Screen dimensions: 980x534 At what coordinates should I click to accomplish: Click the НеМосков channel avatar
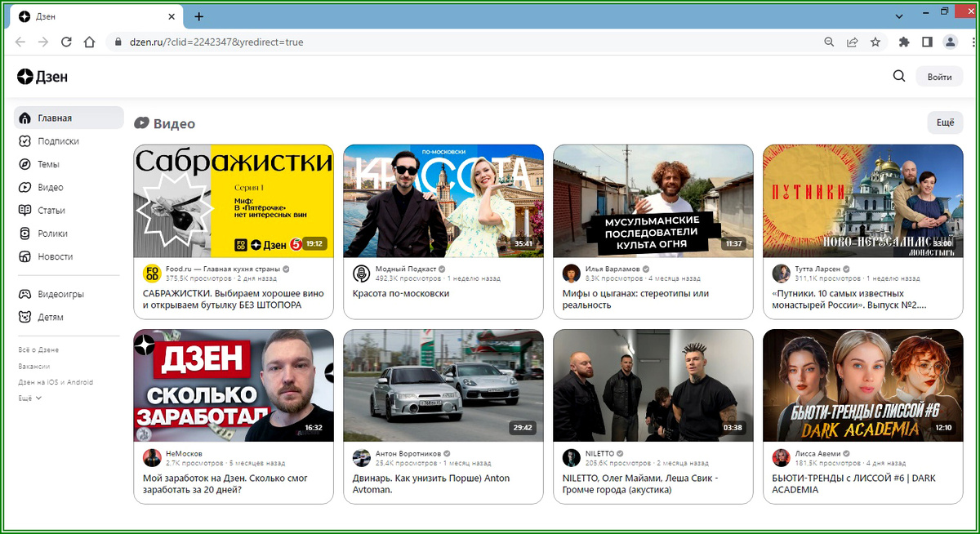click(x=152, y=458)
